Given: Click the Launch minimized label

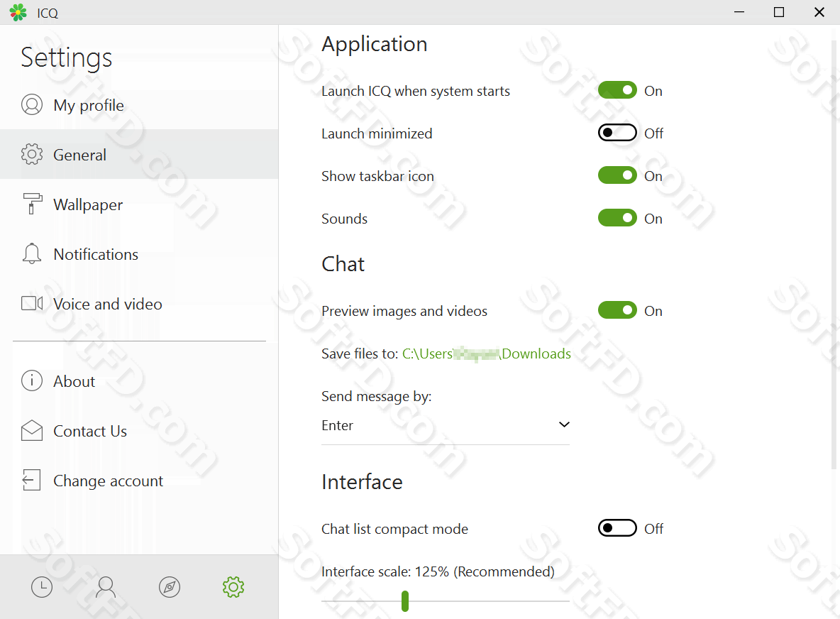Looking at the screenshot, I should click(377, 133).
